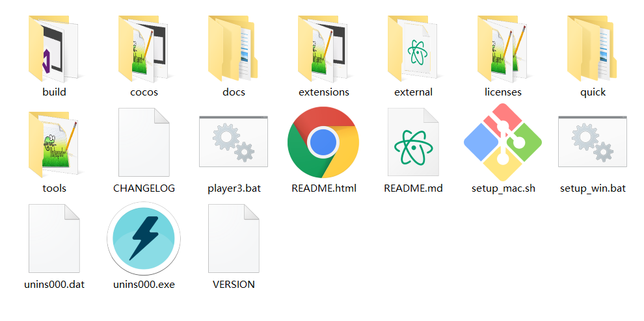Click the "tools" name label
644x321 pixels.
point(54,188)
